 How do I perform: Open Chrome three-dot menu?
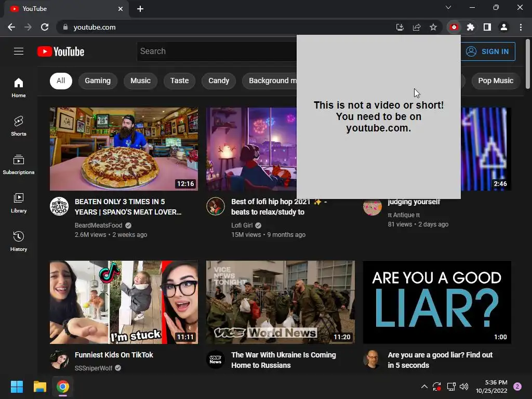click(x=521, y=27)
